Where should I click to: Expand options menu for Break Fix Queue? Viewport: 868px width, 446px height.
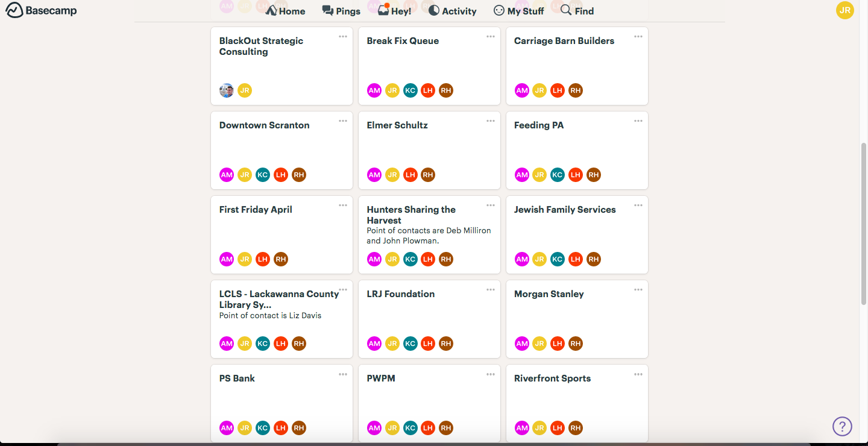point(491,37)
